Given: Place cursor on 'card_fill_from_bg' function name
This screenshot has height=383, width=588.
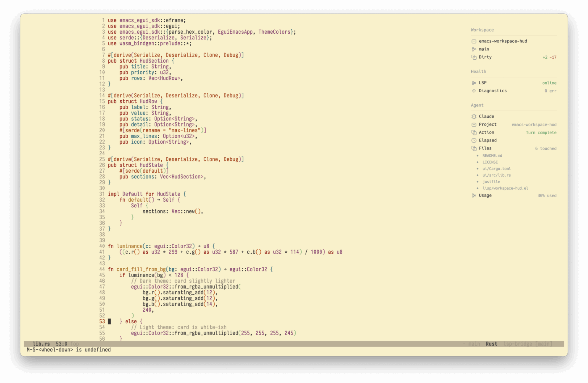Looking at the screenshot, I should coord(141,269).
